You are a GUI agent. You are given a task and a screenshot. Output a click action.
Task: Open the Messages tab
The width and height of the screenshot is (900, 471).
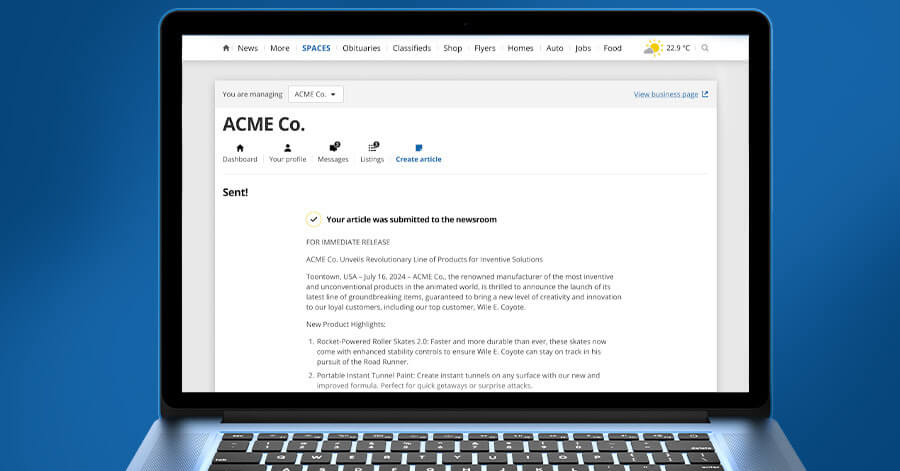click(333, 154)
